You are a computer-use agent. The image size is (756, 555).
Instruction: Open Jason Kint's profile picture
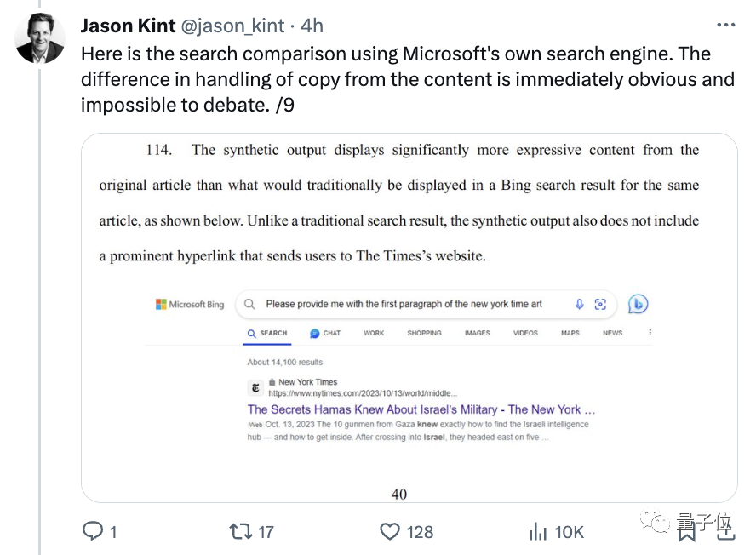(40, 38)
